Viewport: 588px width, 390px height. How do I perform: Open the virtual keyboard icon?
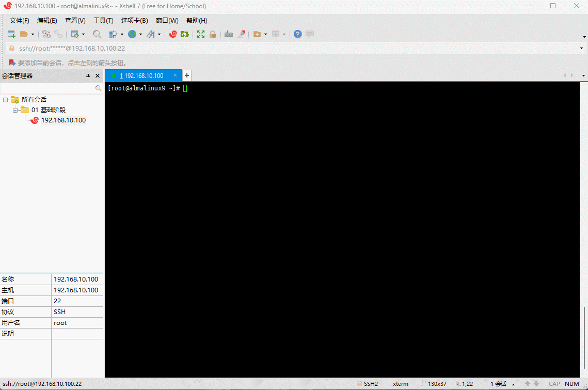click(x=228, y=34)
